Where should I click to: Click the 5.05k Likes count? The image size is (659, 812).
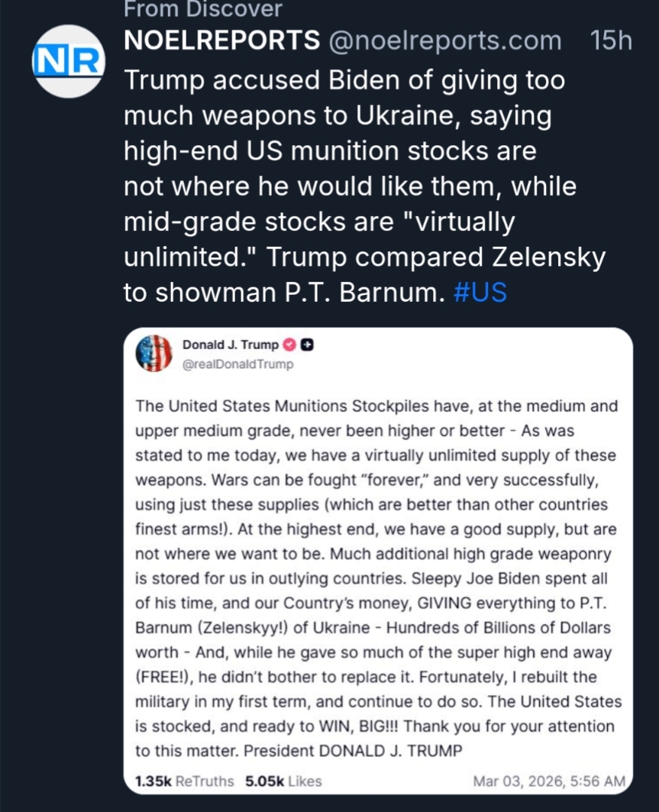click(283, 781)
